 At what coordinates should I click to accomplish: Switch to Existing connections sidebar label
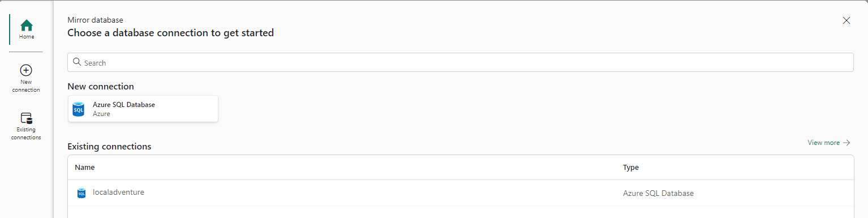tap(26, 134)
